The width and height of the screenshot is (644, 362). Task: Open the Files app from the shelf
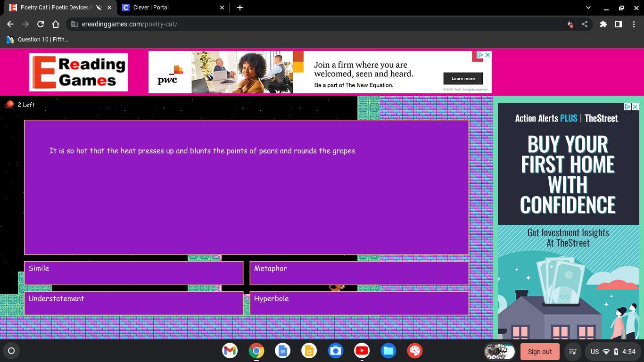[x=388, y=351]
